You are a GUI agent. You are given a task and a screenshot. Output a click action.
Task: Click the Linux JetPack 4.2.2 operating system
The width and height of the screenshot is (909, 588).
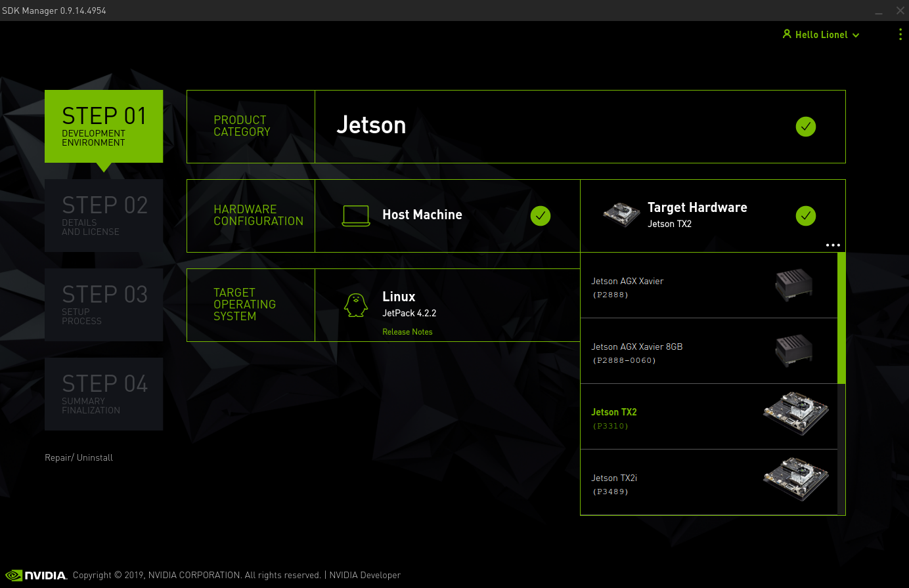click(x=447, y=305)
